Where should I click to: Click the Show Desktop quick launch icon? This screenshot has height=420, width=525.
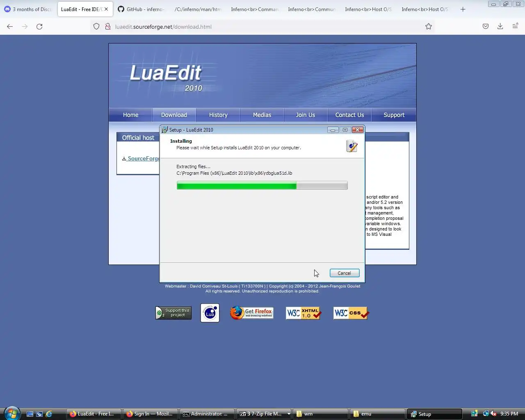click(30, 414)
